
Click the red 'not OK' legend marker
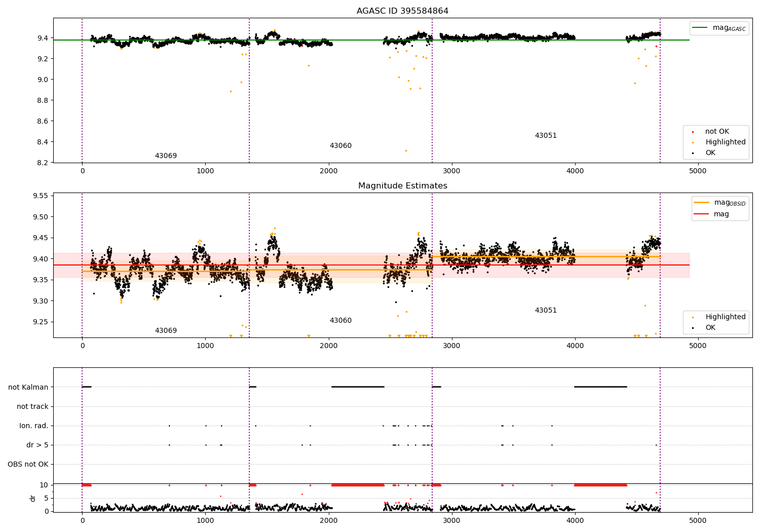(x=693, y=132)
